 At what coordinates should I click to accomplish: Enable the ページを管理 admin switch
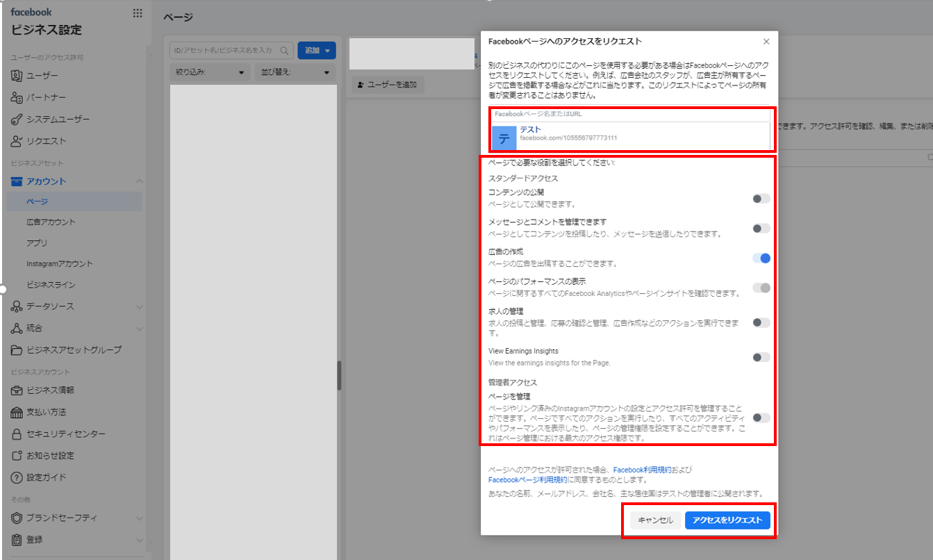click(x=761, y=418)
